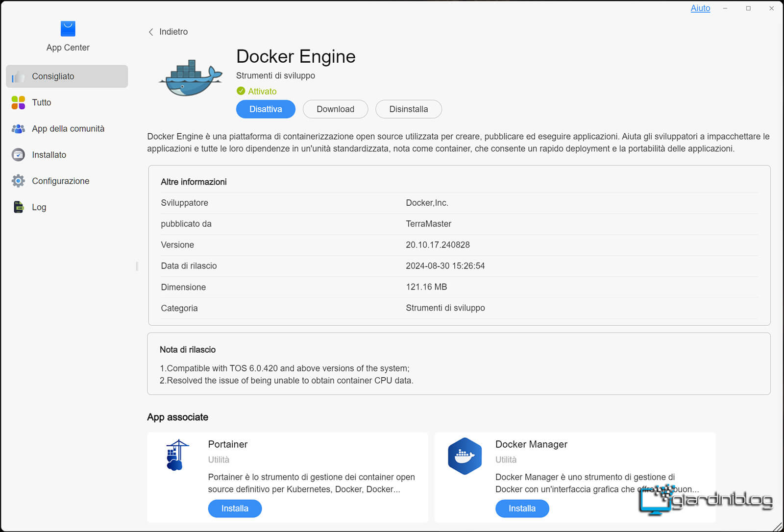This screenshot has width=784, height=532.
Task: Maximize the App Center window
Action: coord(748,8)
